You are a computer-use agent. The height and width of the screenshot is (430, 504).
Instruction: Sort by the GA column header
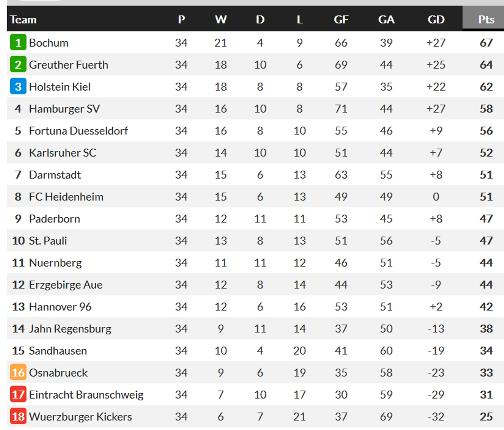[x=386, y=20]
